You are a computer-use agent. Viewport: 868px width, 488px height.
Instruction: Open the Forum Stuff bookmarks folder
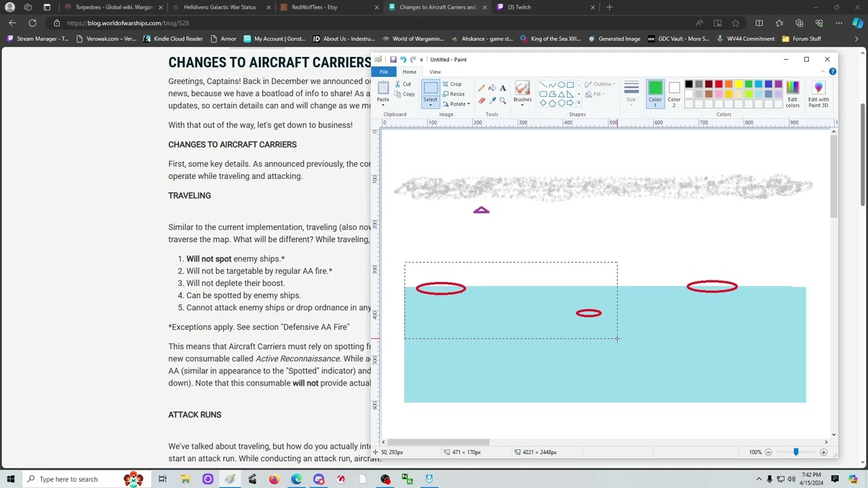[802, 39]
